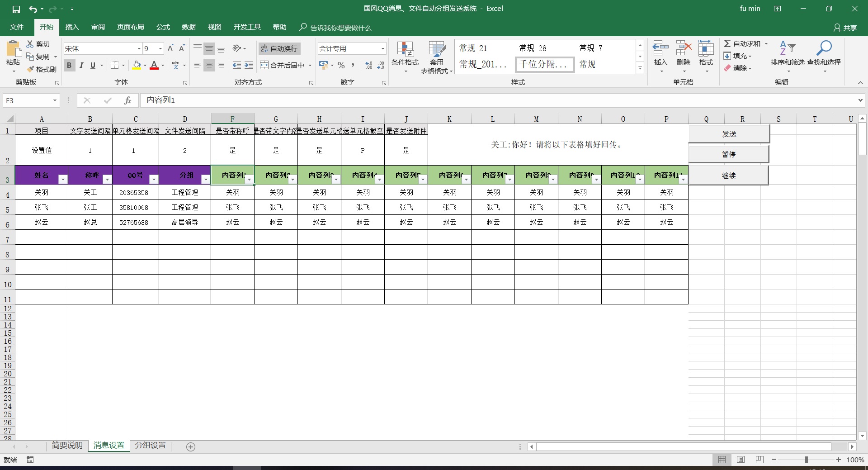Click the Insert cells icon

tap(660, 48)
